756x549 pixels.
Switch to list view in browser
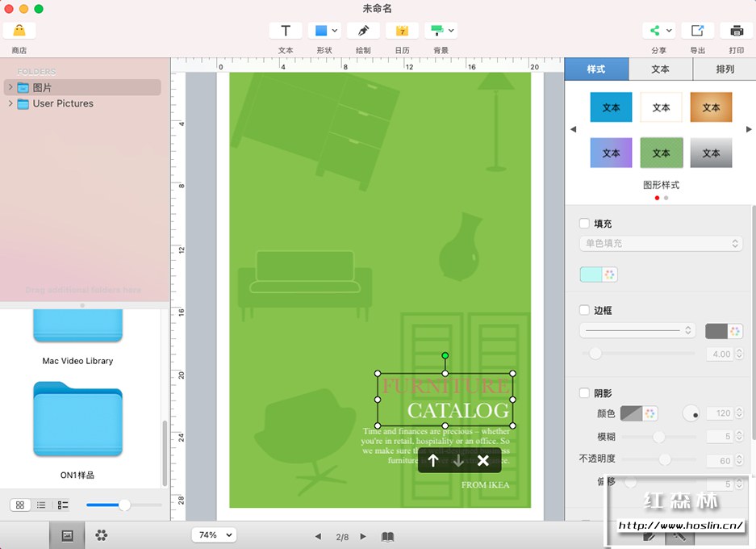point(41,505)
